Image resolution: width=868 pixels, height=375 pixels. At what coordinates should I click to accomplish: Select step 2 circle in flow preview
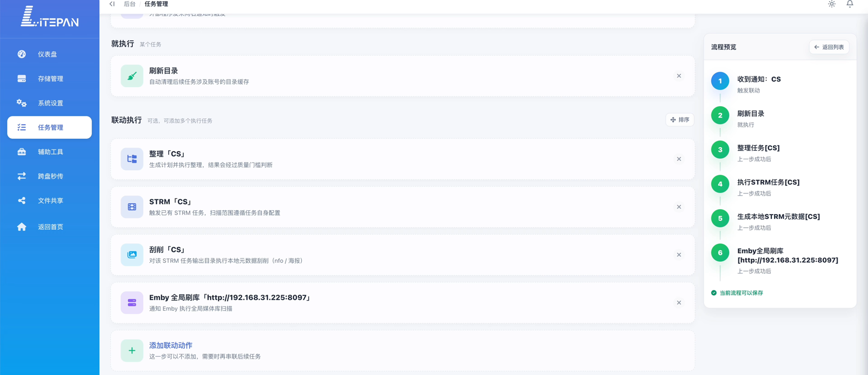click(720, 115)
